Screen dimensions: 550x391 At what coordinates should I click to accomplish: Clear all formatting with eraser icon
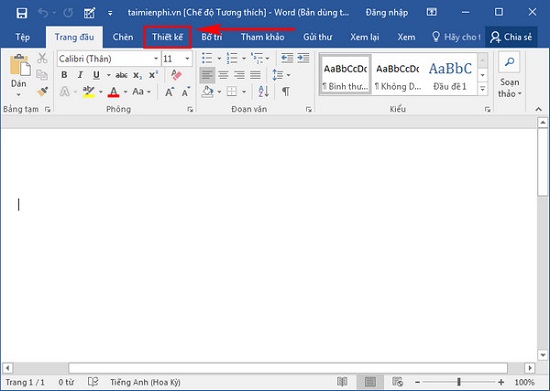176,75
